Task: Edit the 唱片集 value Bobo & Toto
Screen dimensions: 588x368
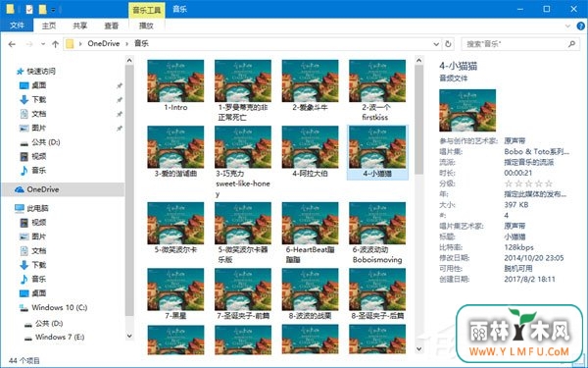Action: click(x=537, y=152)
